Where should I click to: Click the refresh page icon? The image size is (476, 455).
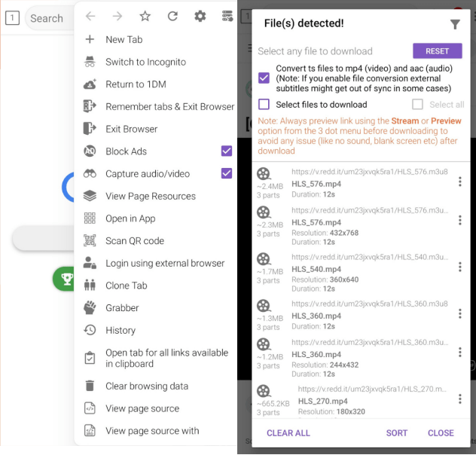[172, 17]
